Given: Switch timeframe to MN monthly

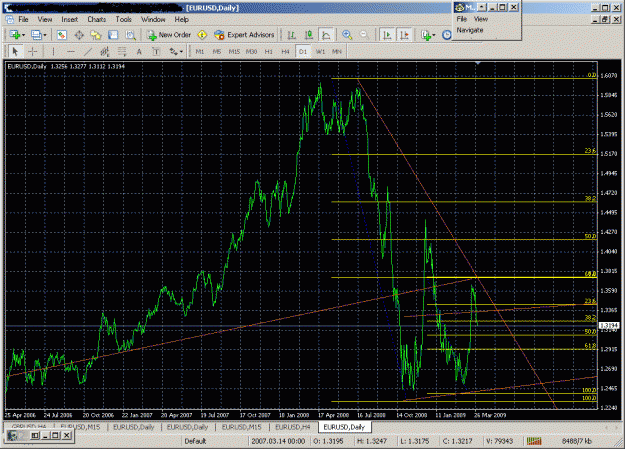Looking at the screenshot, I should pos(337,51).
